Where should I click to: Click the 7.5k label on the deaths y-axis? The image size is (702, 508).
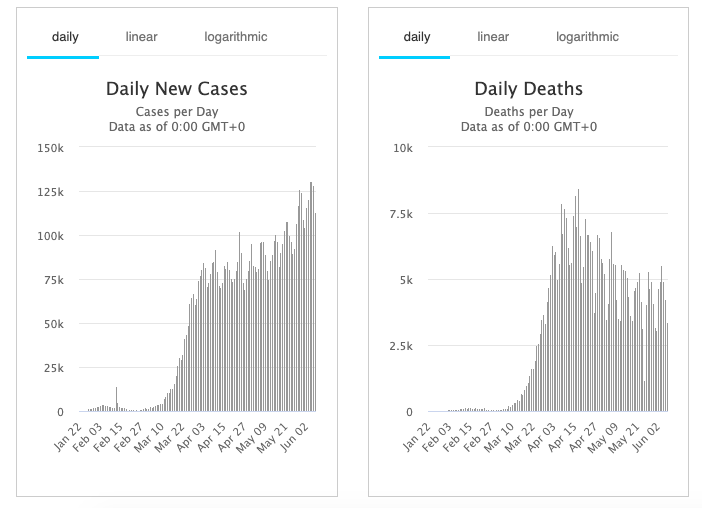coord(399,214)
